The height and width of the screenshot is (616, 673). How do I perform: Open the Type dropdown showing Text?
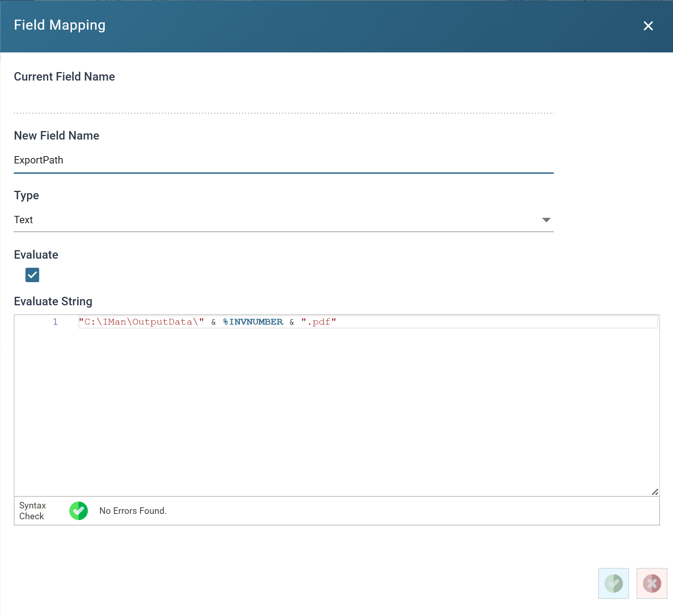click(284, 220)
